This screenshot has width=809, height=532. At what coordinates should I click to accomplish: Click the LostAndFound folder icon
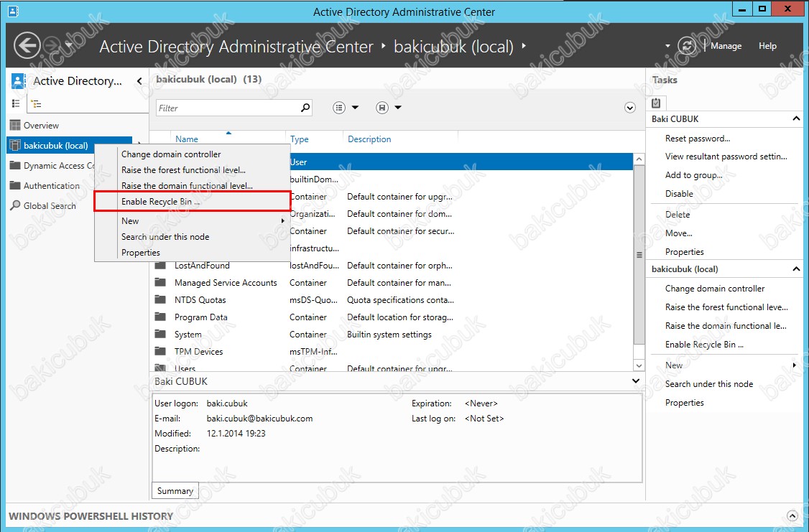[x=160, y=266]
